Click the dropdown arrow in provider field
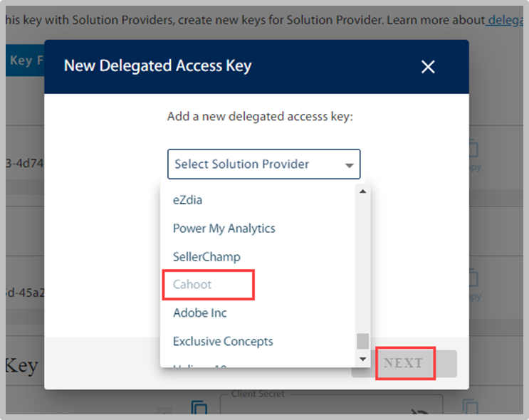529x420 pixels. coord(349,165)
